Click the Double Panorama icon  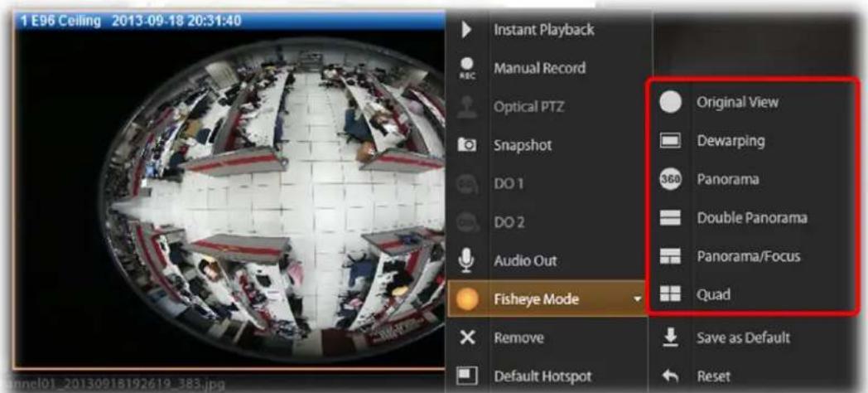point(670,218)
